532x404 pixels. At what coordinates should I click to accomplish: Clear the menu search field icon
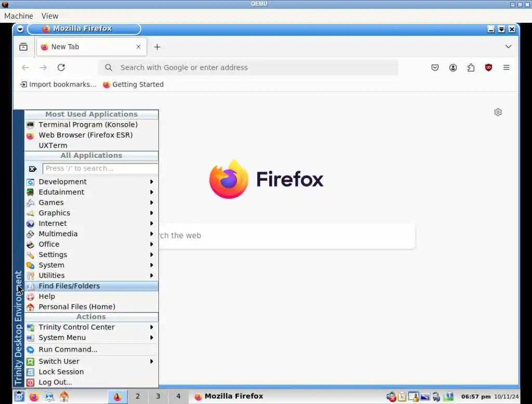33,169
